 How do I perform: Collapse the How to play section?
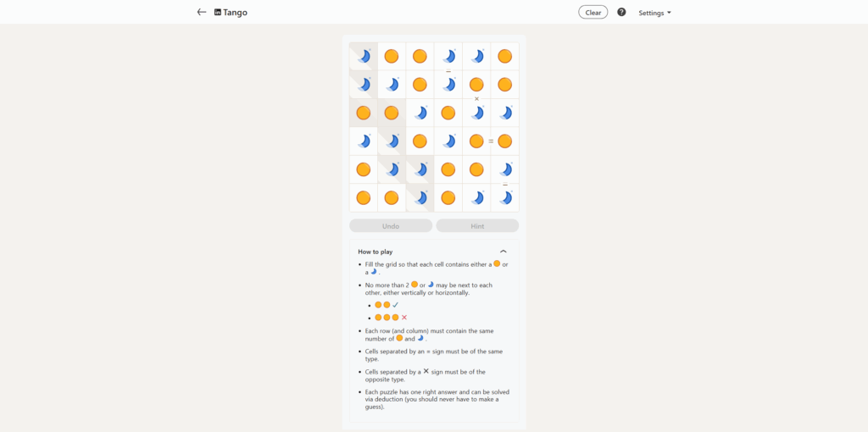point(504,251)
